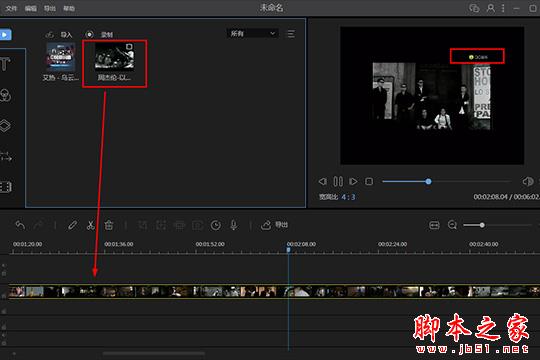
Task: Mute the bottom audio track
Action: click(4, 335)
